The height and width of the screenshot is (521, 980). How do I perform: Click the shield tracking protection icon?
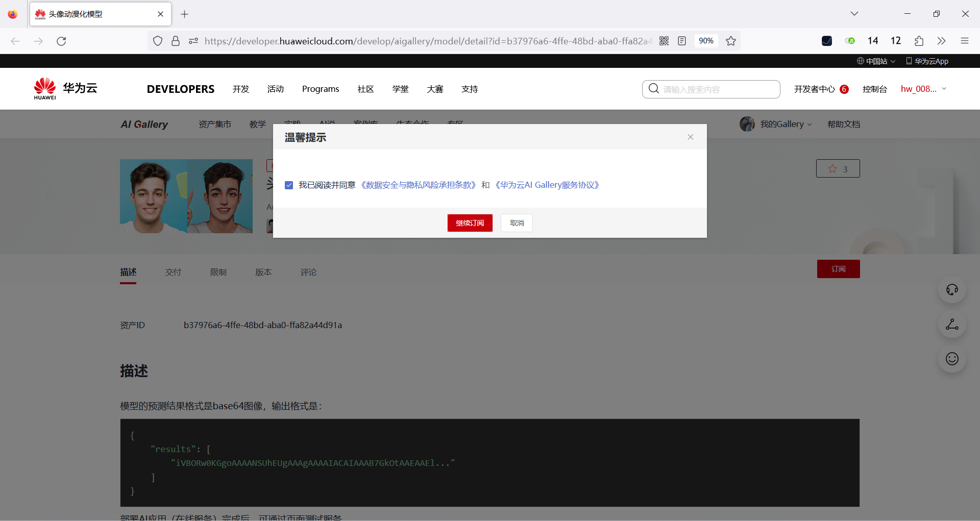pyautogui.click(x=157, y=41)
